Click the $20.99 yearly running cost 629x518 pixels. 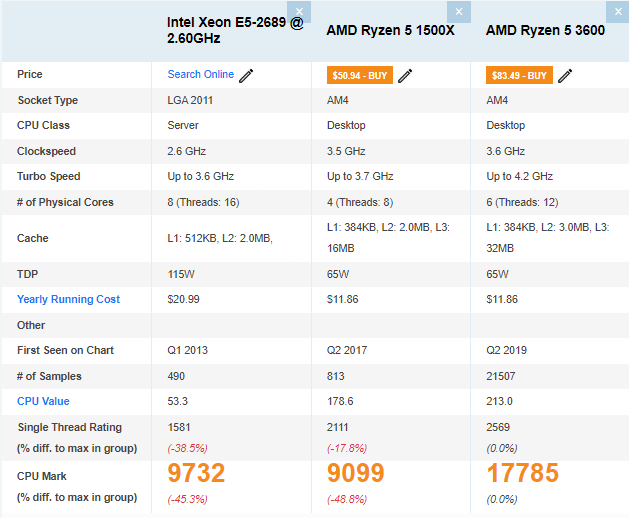pyautogui.click(x=183, y=299)
